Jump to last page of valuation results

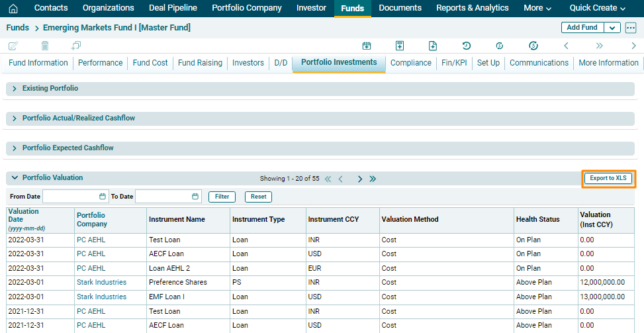(373, 179)
